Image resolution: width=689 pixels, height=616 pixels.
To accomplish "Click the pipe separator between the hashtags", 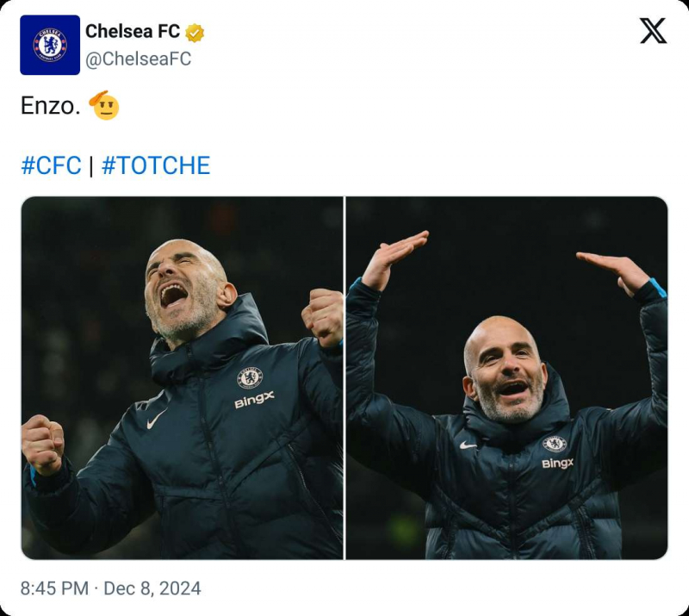I will [91, 165].
